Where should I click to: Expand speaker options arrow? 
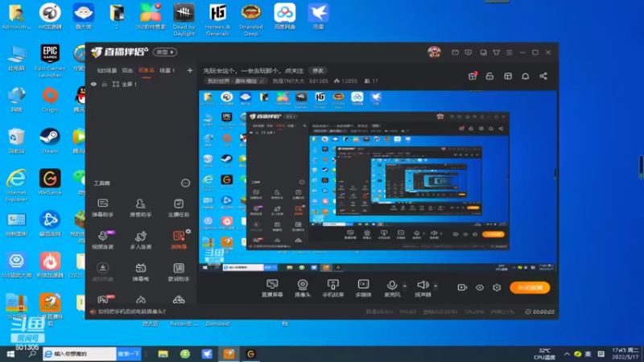(436, 286)
